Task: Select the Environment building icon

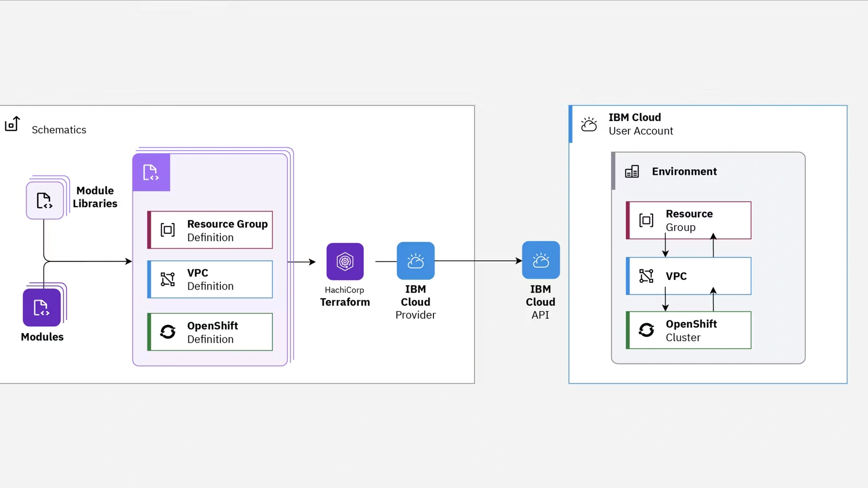Action: [x=632, y=172]
